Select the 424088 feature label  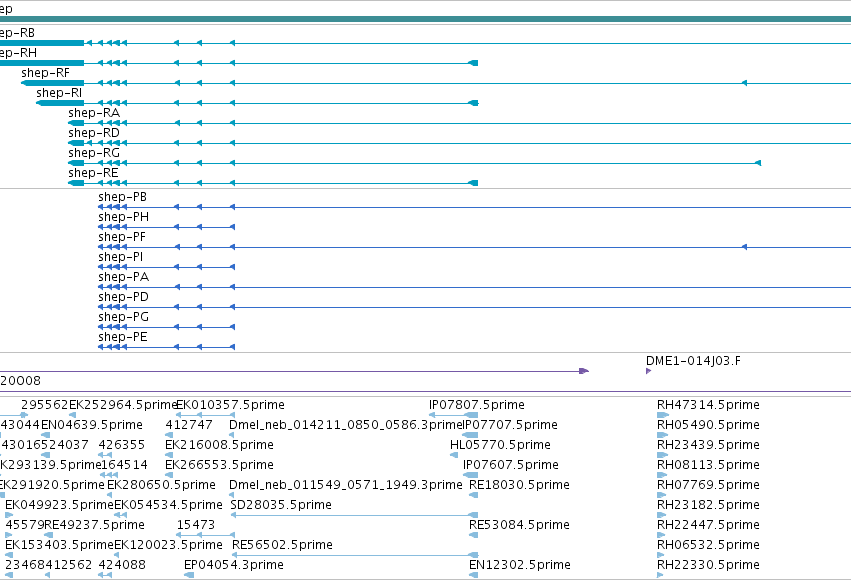pos(122,565)
